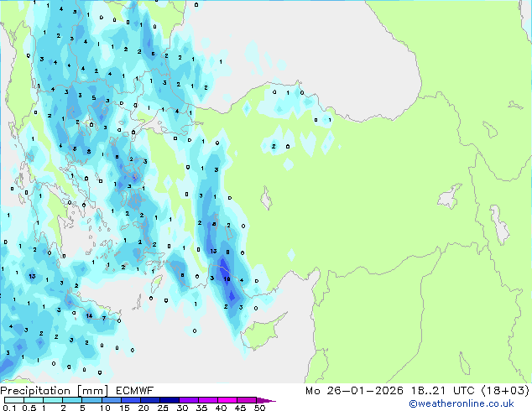Click the legend value label '0.1'
This screenshot has width=532, height=411.
(9, 408)
